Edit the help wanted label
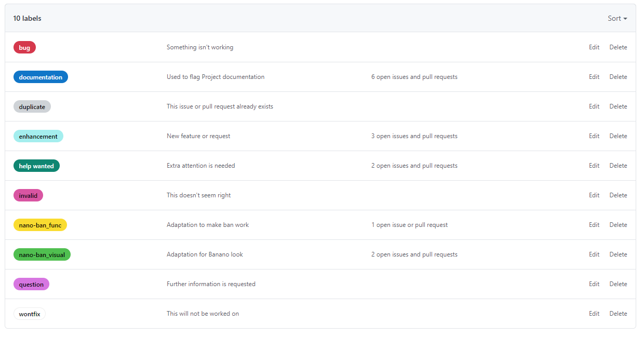 pos(594,166)
